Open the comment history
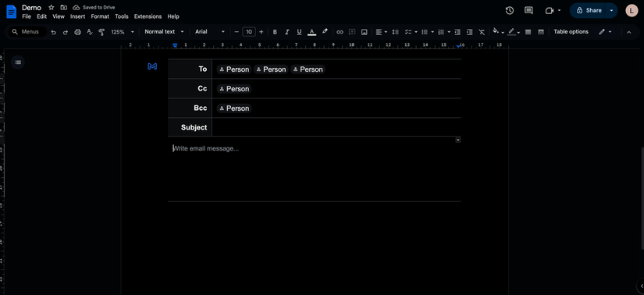 coord(529,10)
